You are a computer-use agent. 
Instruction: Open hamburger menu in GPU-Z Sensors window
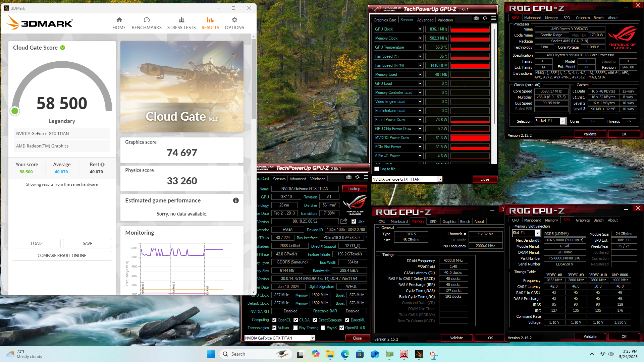pyautogui.click(x=494, y=18)
